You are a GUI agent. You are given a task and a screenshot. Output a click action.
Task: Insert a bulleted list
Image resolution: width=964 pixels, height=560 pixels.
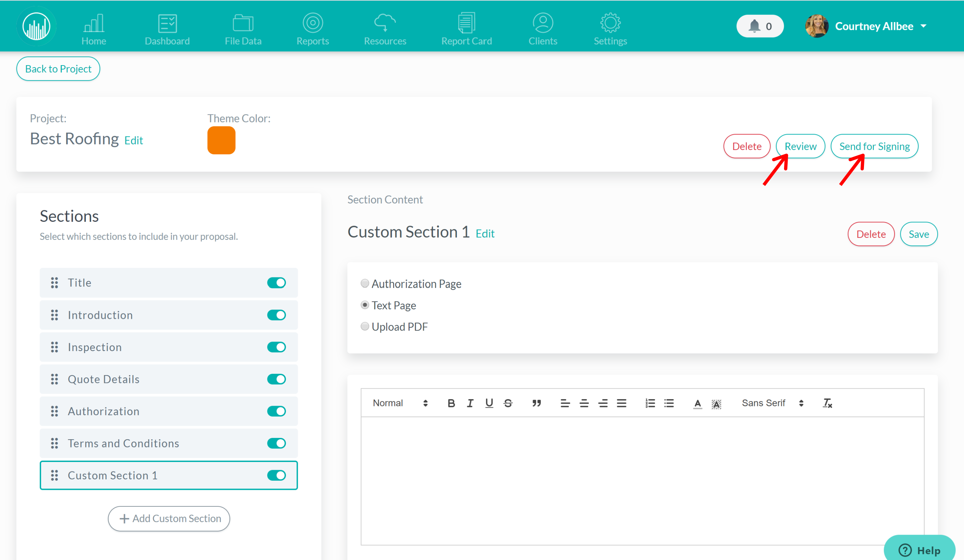click(x=669, y=403)
